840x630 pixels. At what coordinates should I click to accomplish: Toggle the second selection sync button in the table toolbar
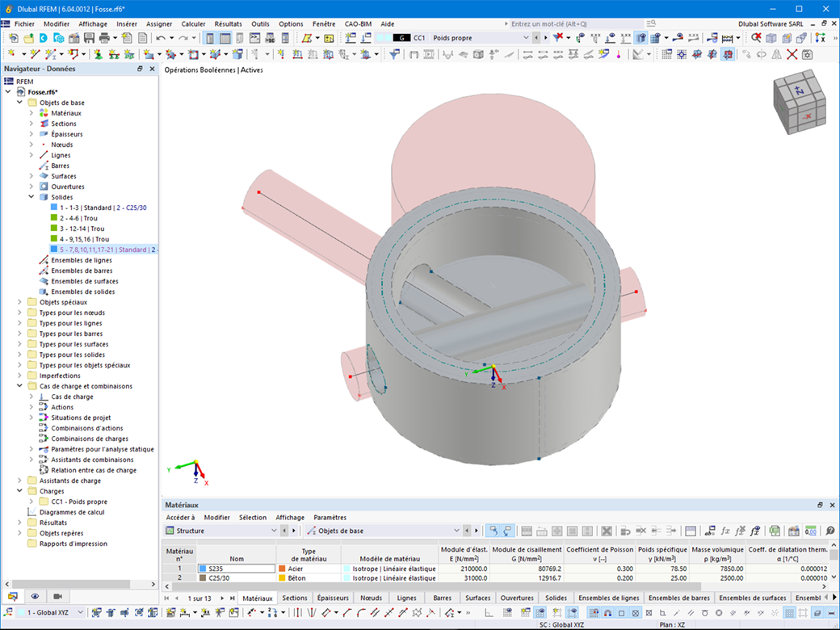tap(506, 531)
